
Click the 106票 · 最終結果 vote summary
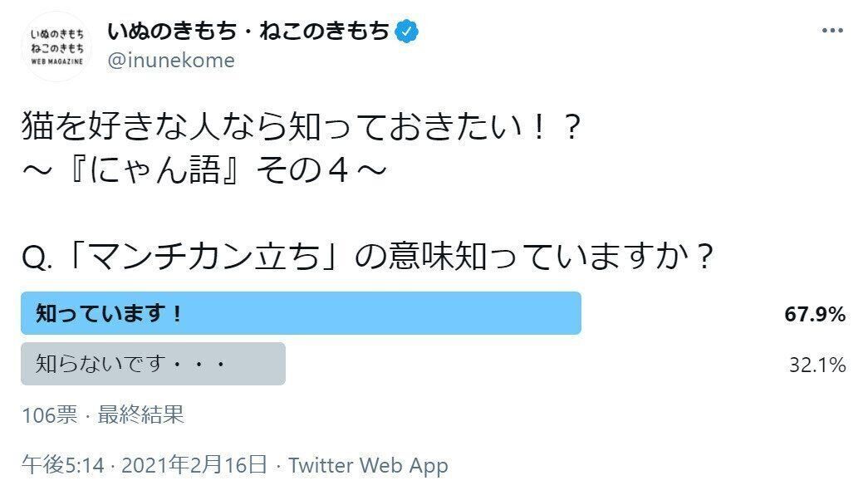(x=103, y=414)
